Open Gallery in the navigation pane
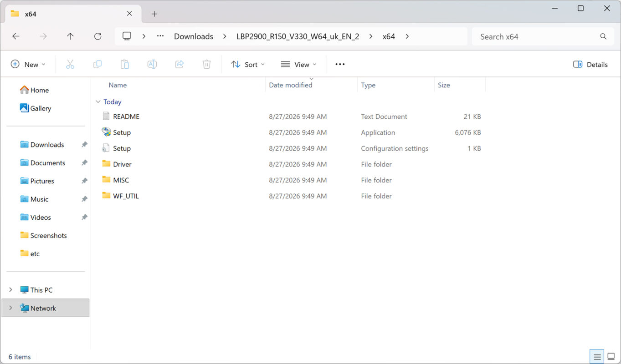Viewport: 621px width, 364px height. (36, 108)
